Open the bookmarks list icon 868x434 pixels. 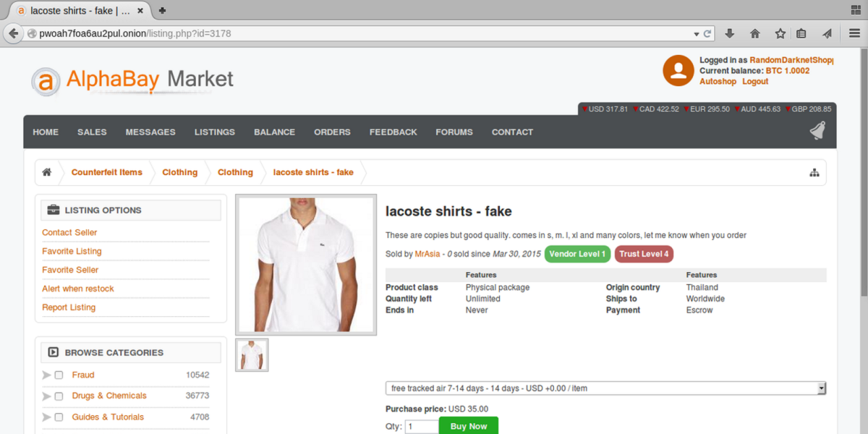[801, 33]
